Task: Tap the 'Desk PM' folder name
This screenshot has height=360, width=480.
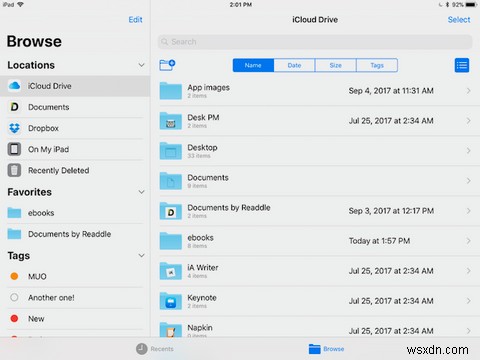Action: coord(203,117)
